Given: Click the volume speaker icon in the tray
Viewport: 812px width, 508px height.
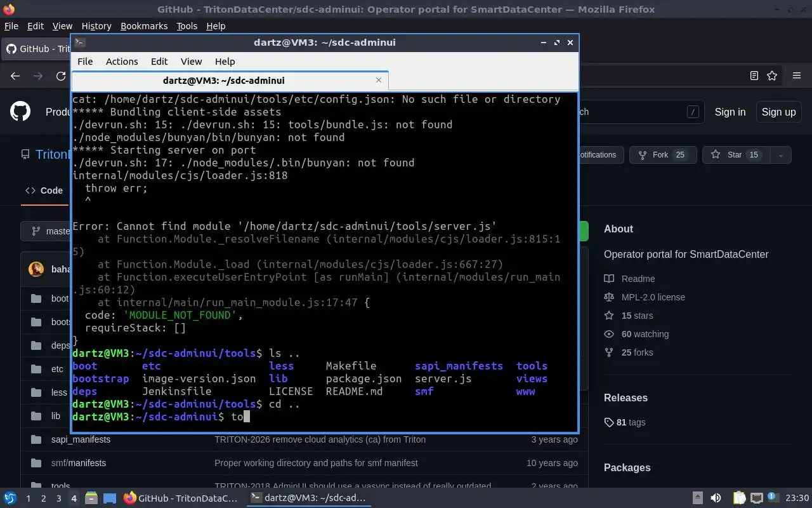Looking at the screenshot, I should click(x=716, y=498).
